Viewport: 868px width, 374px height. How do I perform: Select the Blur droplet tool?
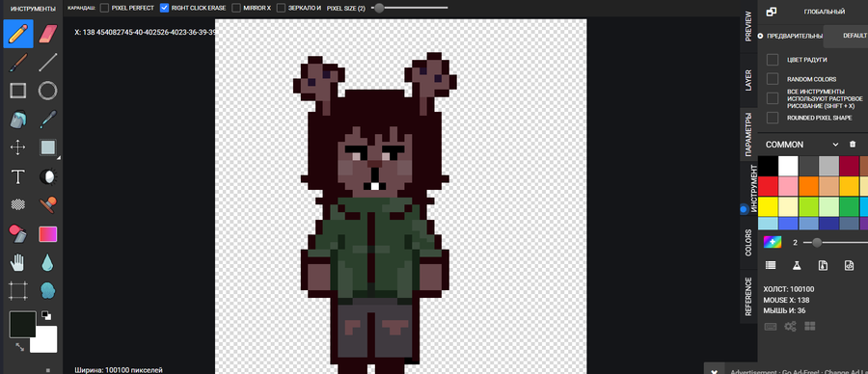48,262
